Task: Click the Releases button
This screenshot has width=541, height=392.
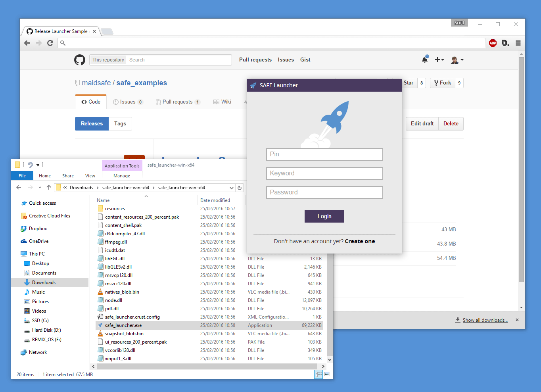Action: pos(92,124)
